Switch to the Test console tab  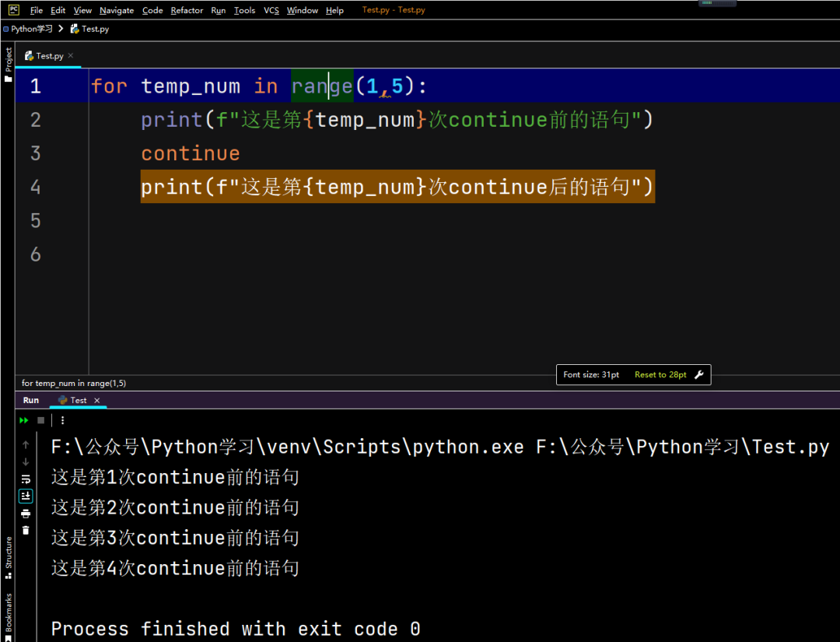pos(78,400)
